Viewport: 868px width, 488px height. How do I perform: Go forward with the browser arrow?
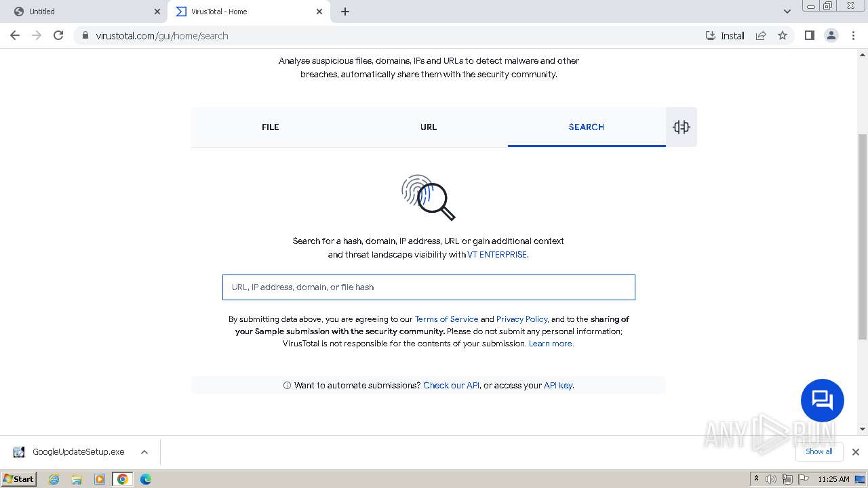(x=37, y=35)
